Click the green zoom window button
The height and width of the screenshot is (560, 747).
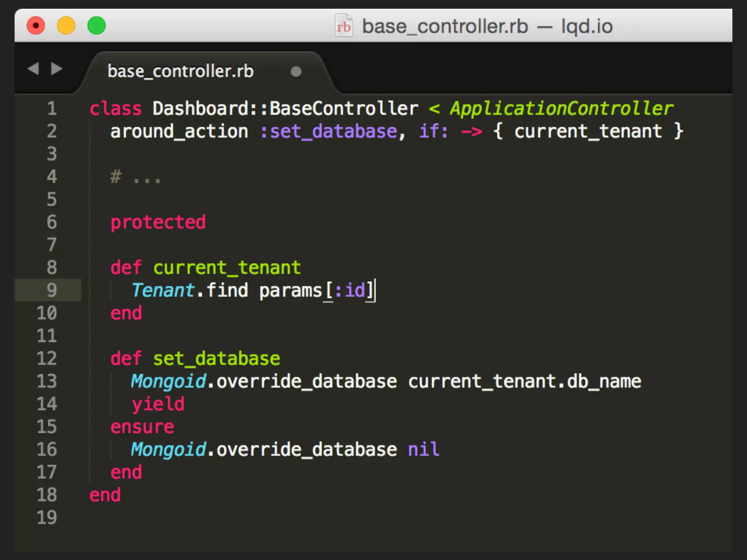coord(96,26)
